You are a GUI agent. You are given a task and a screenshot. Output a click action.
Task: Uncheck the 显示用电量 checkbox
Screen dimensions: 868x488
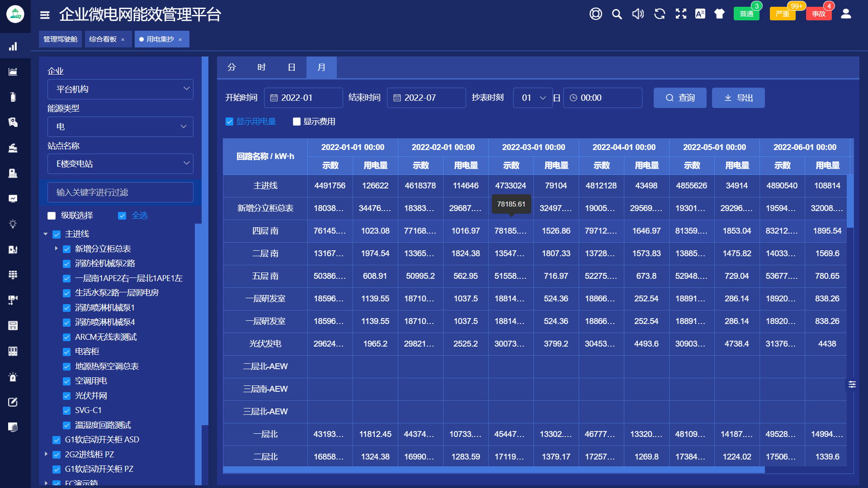click(x=230, y=122)
